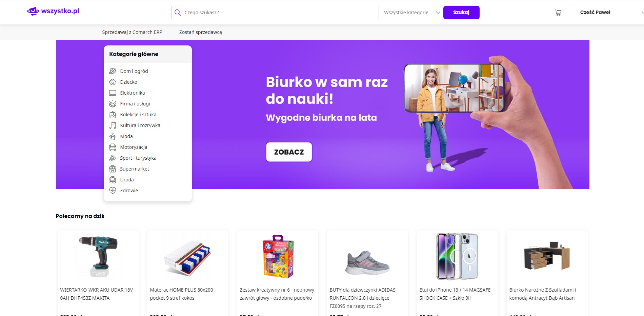Select the Dom i ogród category icon

(x=113, y=71)
